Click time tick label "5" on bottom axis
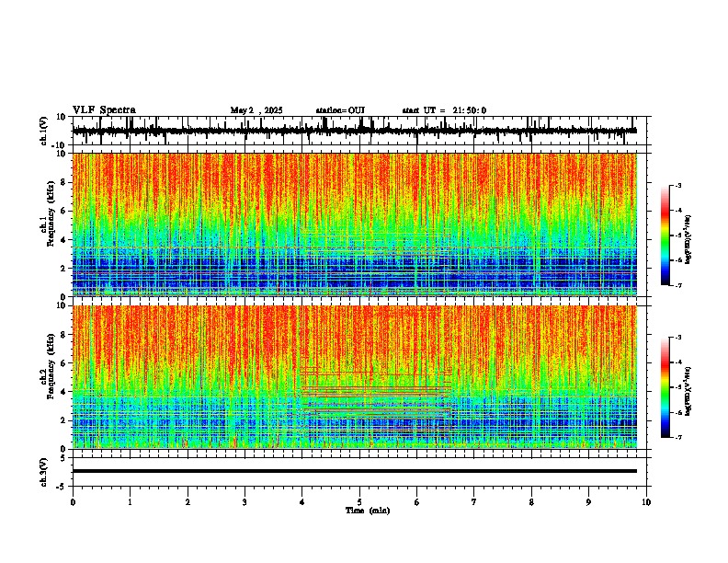728x563 pixels. (x=359, y=502)
